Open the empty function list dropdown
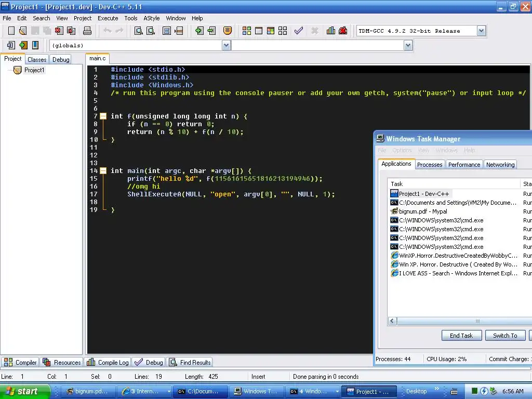The image size is (532, 399). (408, 45)
